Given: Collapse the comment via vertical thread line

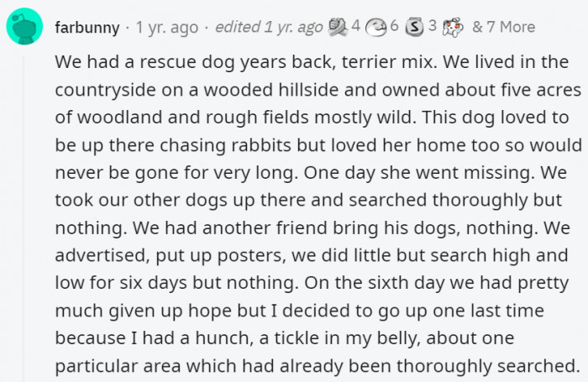Looking at the screenshot, I should 24,218.
